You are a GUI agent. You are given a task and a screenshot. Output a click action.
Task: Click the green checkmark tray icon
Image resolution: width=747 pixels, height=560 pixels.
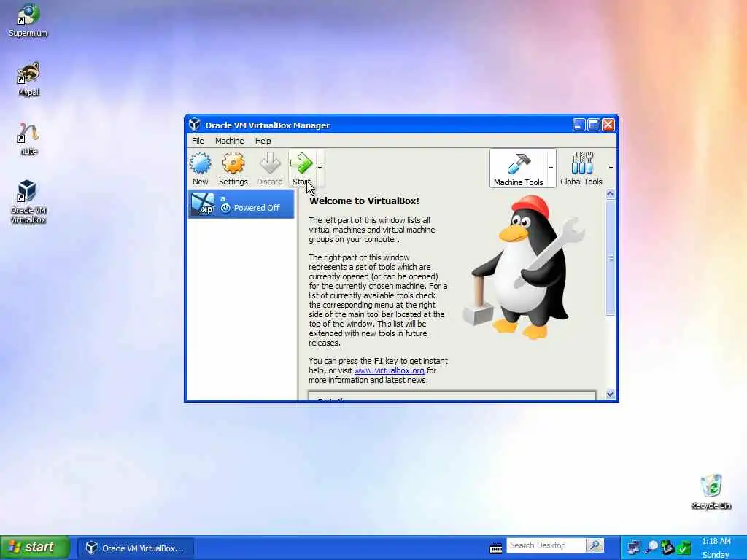[684, 548]
